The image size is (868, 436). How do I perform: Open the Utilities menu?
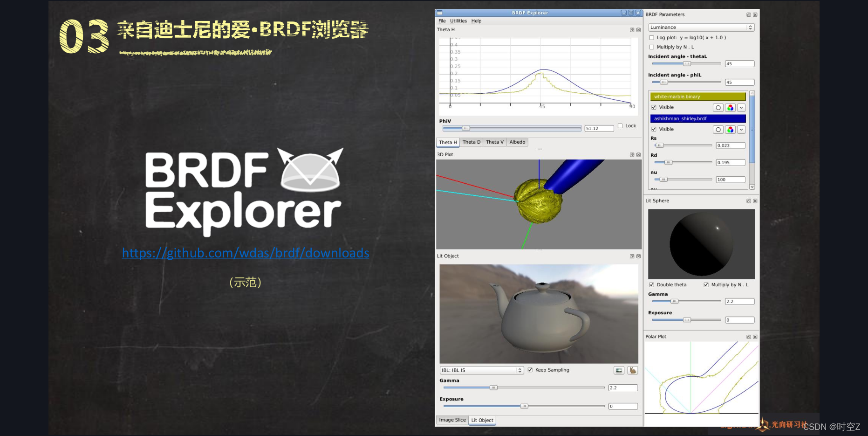[x=458, y=21]
